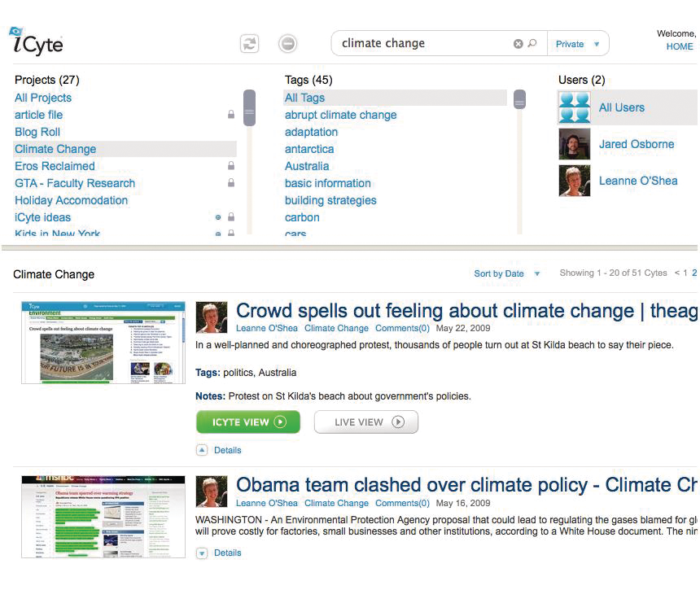The image size is (700, 590).
Task: Toggle the shared indicator beside iCyte ideas
Action: click(x=218, y=217)
